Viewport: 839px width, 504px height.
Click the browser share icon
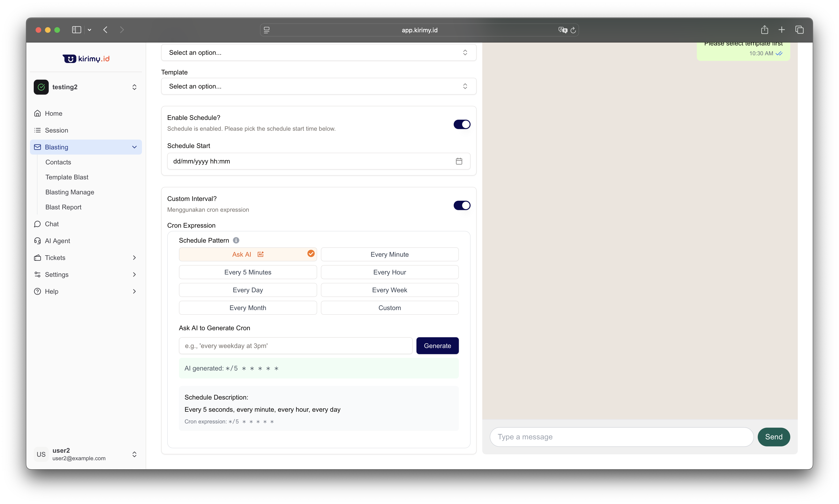[764, 30]
